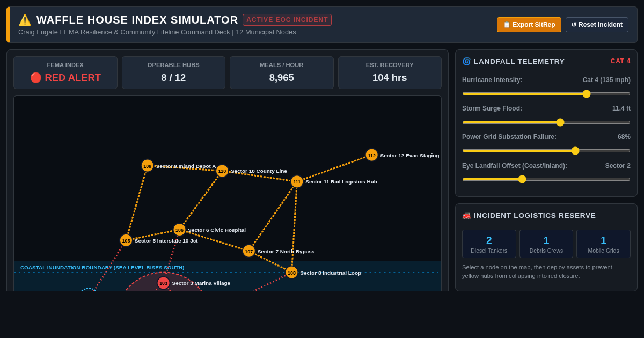
Task: Adjust Power Grid Substation Failure slider
Action: [x=546, y=151]
